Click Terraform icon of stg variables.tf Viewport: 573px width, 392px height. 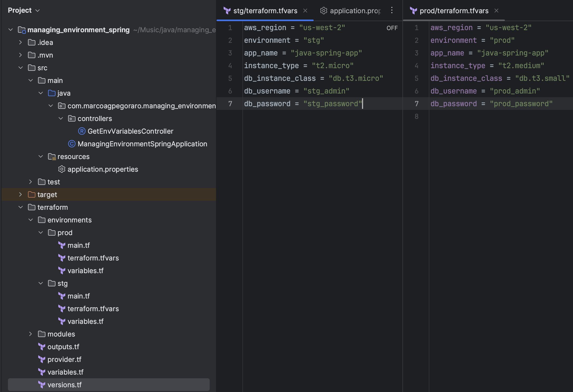coord(62,321)
